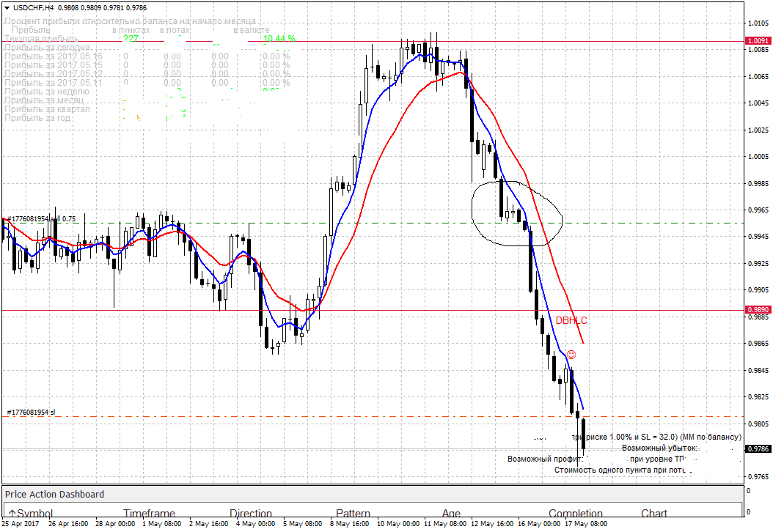Open the chart menu triangle beside USDCHF,H4

click(x=7, y=8)
